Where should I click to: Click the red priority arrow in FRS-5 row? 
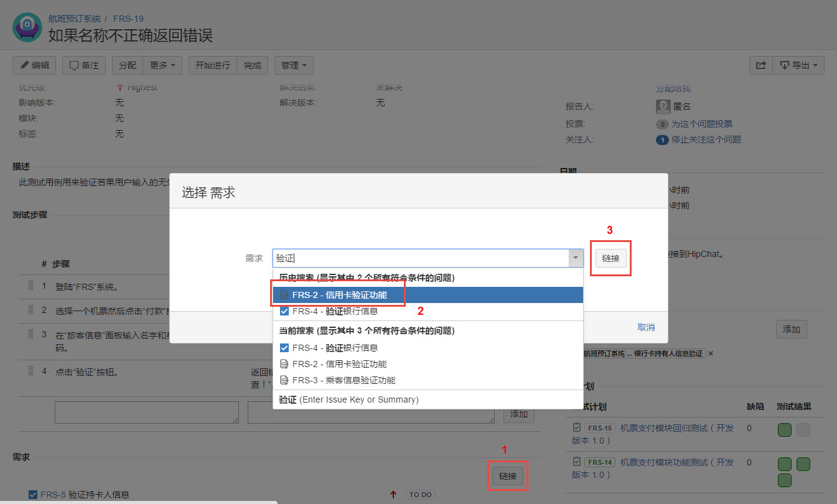click(x=393, y=495)
